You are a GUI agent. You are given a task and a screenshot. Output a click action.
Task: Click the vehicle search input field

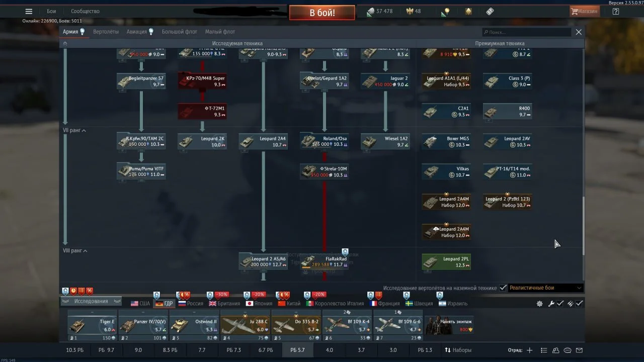coord(526,32)
